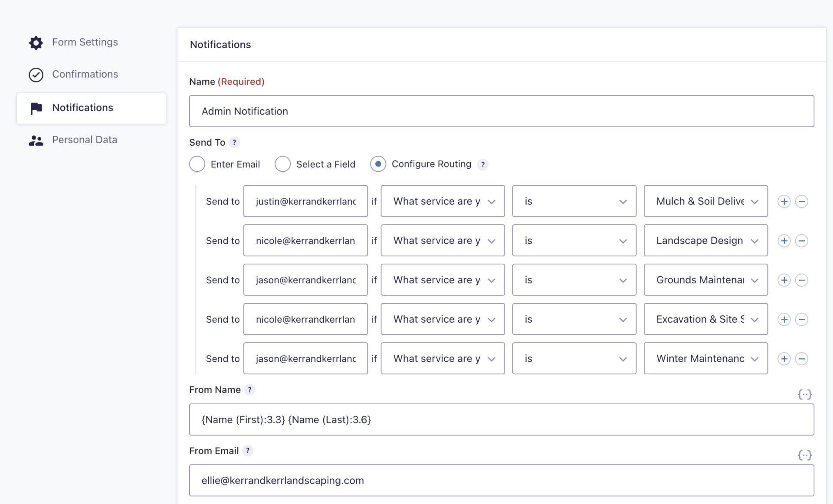
Task: Select the Select a Field radio option
Action: pyautogui.click(x=282, y=164)
